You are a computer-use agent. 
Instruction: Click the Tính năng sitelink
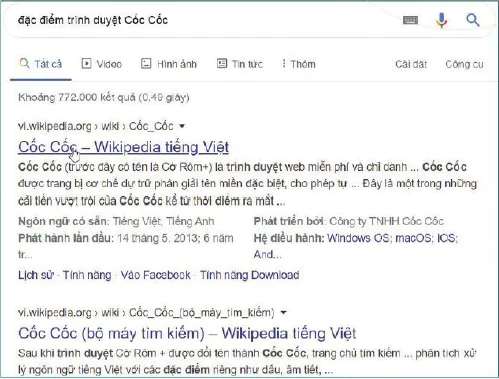[x=87, y=275]
